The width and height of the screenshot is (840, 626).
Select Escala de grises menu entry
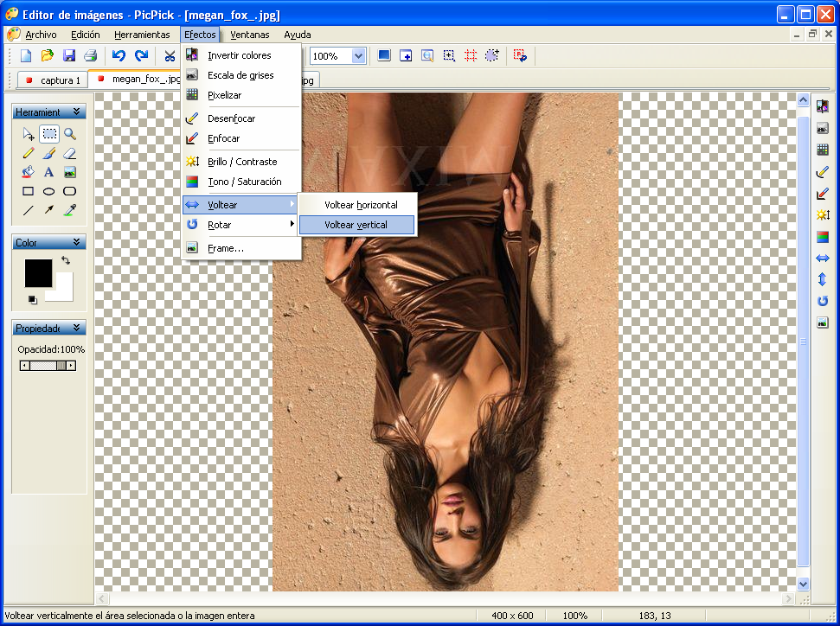pos(241,75)
